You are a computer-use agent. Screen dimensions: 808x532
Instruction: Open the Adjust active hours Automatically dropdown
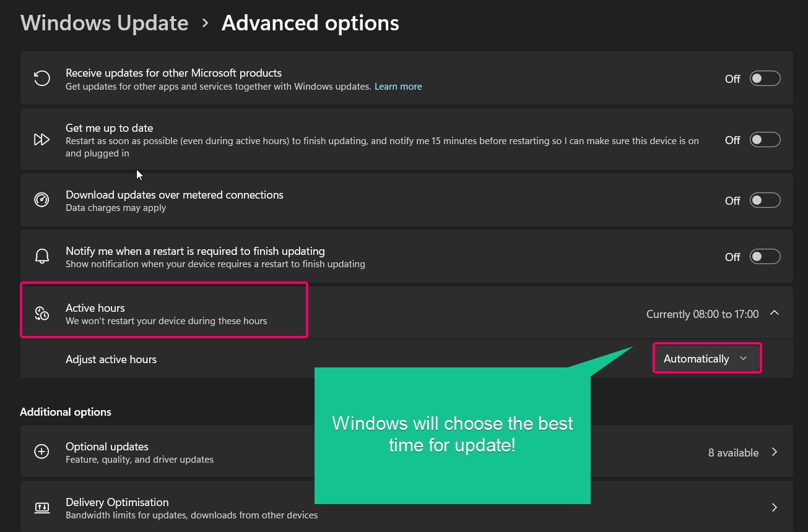coord(707,359)
